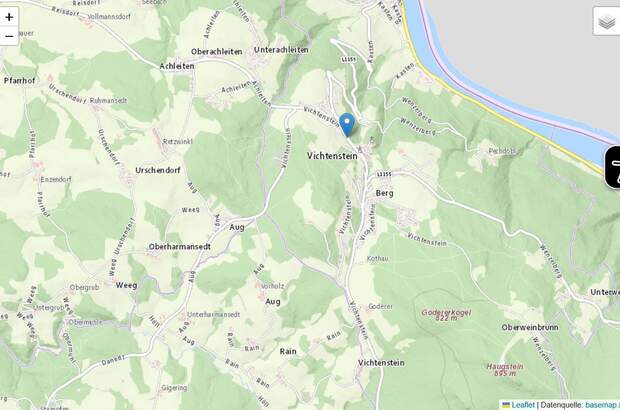Click the Berg place label
The height and width of the screenshot is (410, 620).
tap(384, 193)
